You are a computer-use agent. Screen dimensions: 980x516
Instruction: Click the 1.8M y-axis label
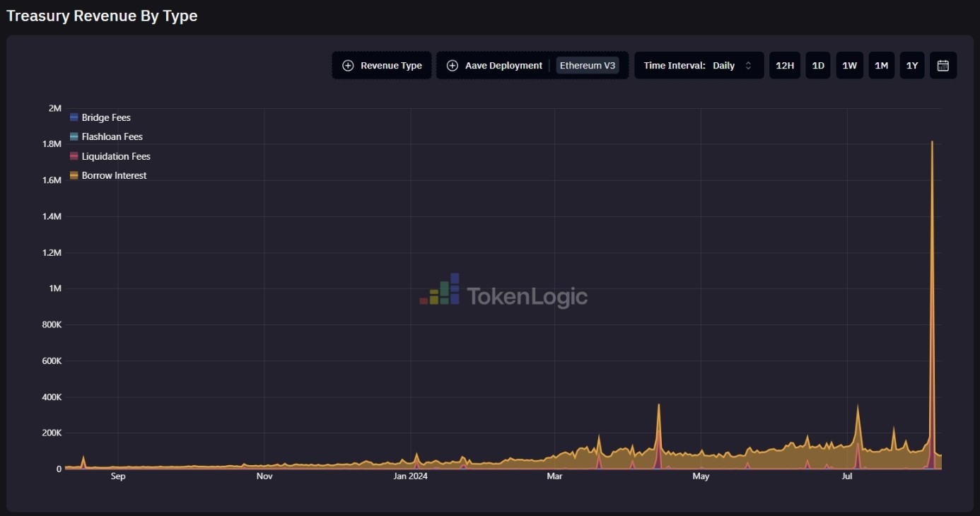pyautogui.click(x=52, y=144)
